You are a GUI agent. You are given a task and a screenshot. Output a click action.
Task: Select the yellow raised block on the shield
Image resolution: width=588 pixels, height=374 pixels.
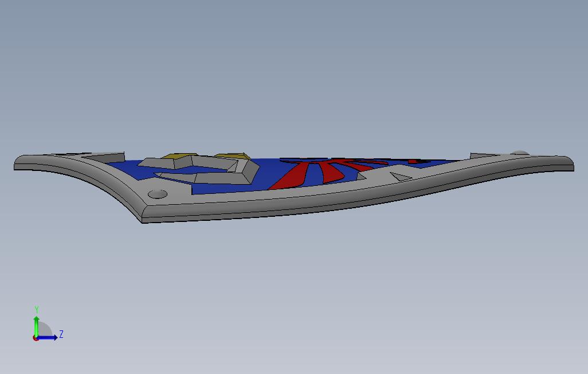(181, 156)
